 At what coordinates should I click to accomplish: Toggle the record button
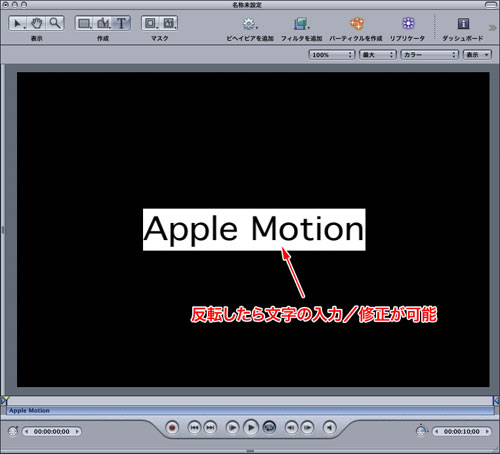172,428
